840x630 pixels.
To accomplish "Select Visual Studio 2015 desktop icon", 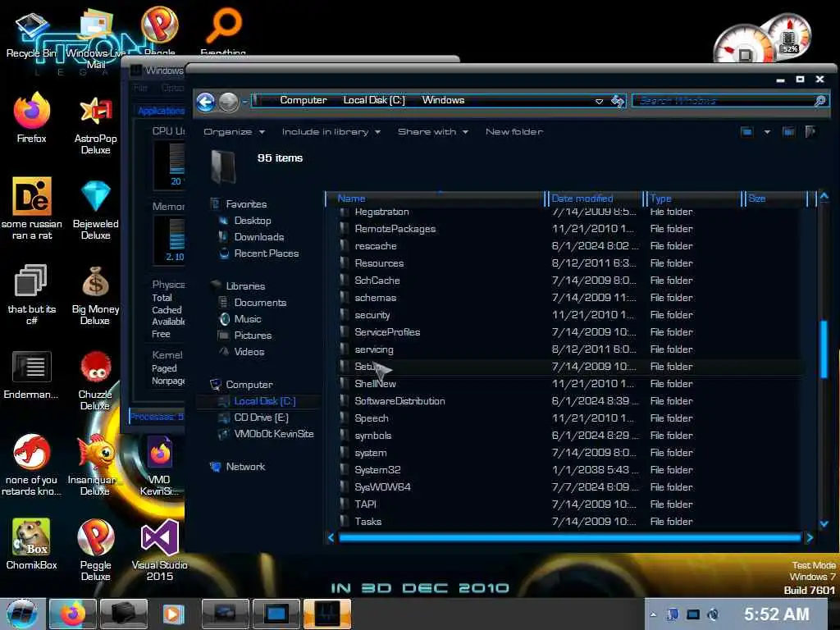I will (x=160, y=550).
